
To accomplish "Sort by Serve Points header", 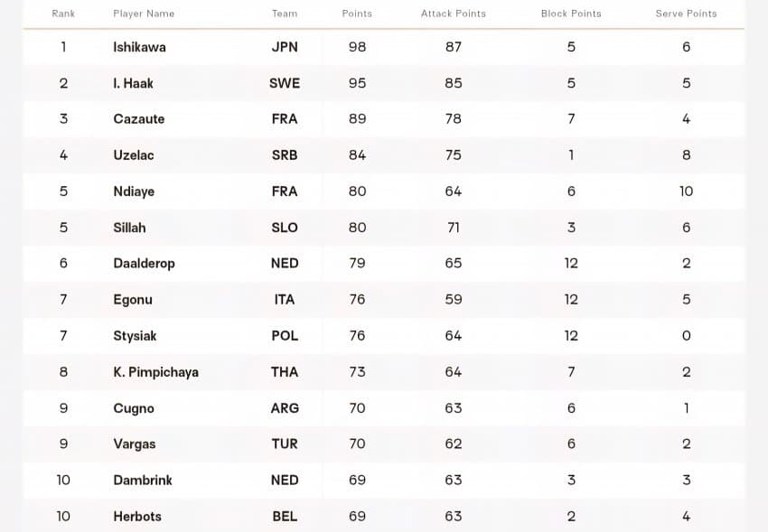I will click(686, 14).
